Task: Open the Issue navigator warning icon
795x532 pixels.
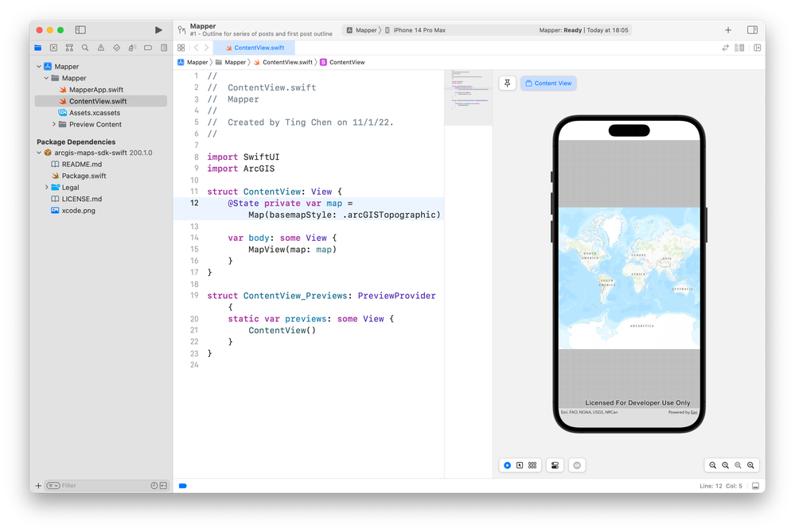Action: [101, 48]
